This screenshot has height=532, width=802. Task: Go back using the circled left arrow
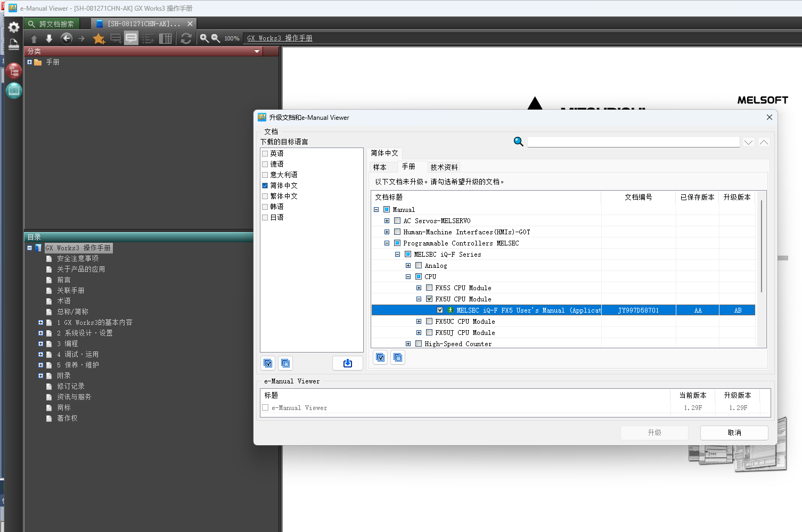pyautogui.click(x=67, y=38)
